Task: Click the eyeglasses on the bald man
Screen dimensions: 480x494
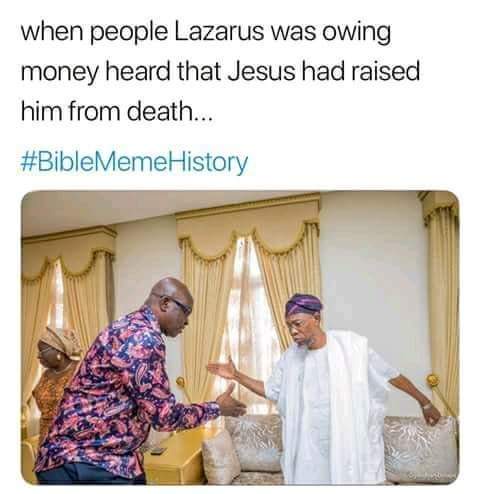Action: point(178,303)
